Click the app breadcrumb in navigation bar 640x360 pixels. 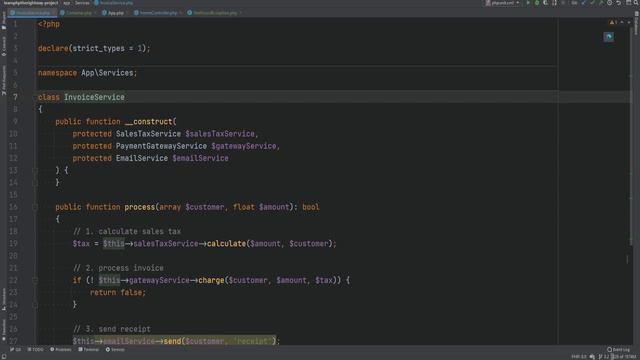coord(66,3)
